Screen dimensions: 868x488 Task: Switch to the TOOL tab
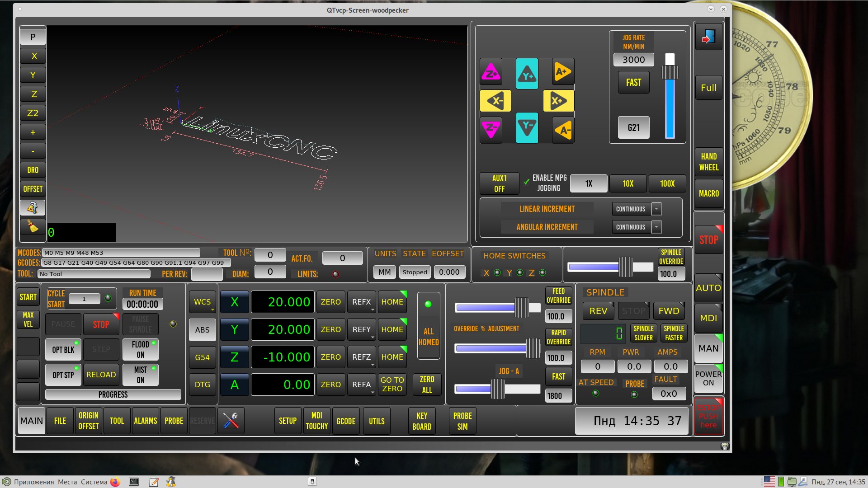point(117,421)
